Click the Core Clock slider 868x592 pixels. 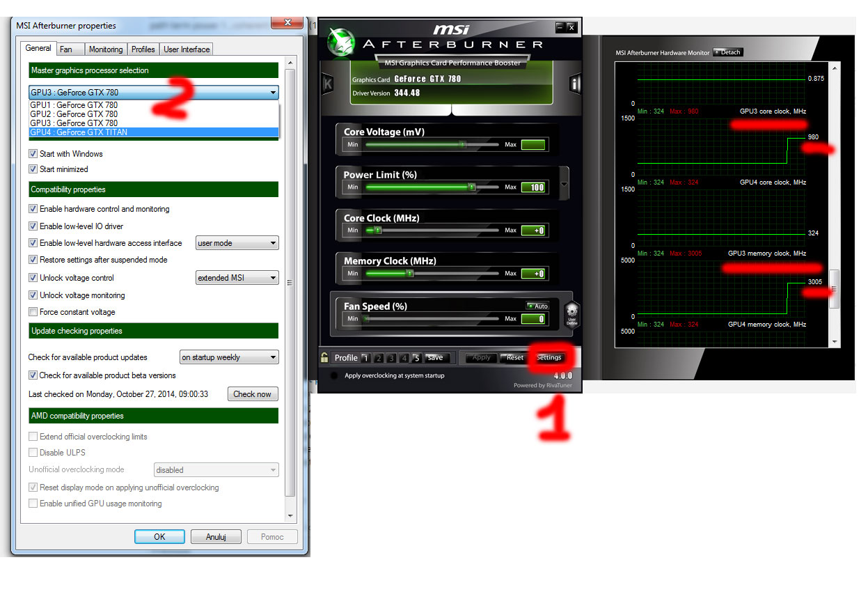432,230
